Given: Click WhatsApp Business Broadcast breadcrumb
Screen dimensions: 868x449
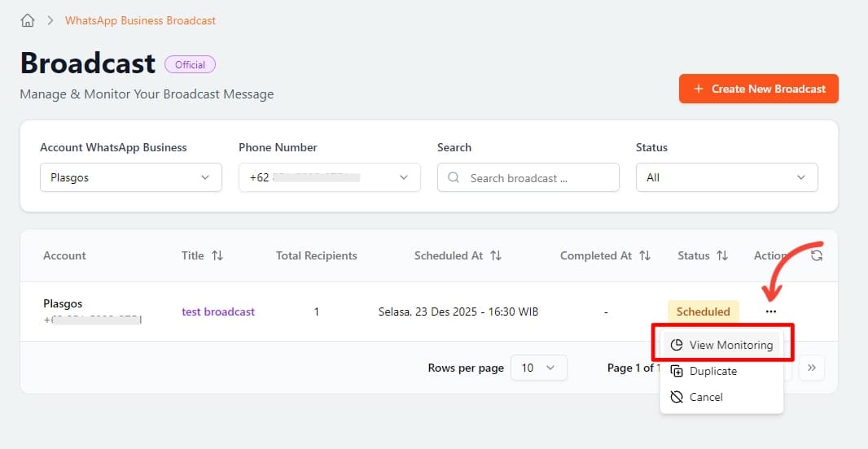Looking at the screenshot, I should point(140,20).
